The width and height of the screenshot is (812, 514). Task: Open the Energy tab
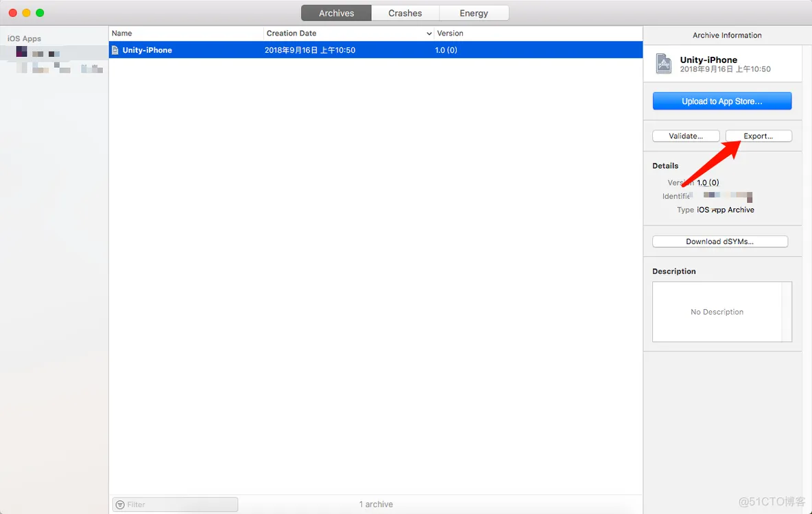pyautogui.click(x=474, y=13)
